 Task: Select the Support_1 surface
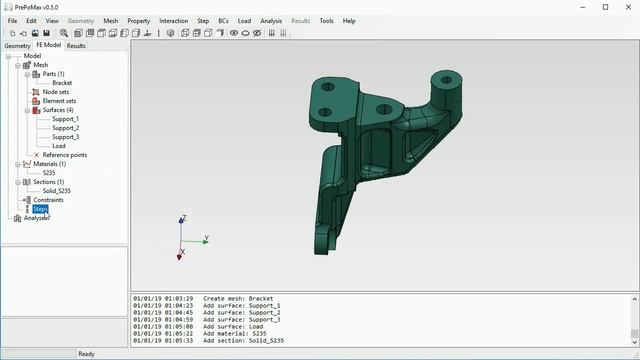(65, 119)
